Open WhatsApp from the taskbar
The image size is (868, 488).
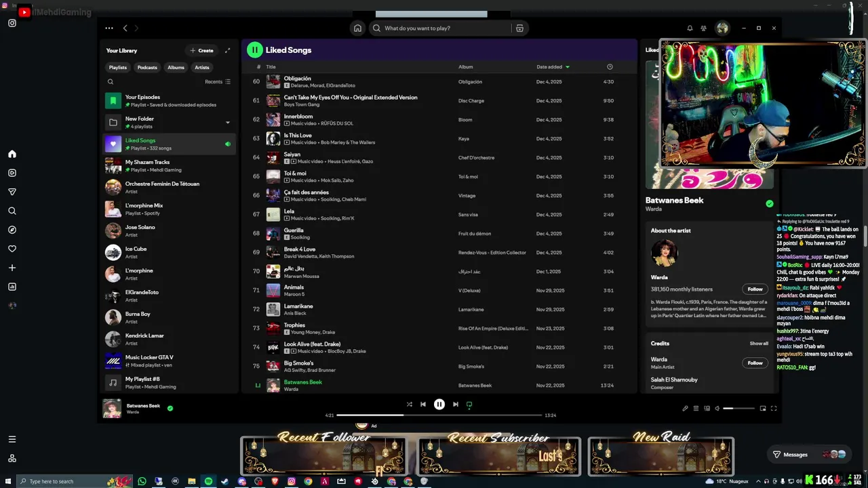(142, 481)
